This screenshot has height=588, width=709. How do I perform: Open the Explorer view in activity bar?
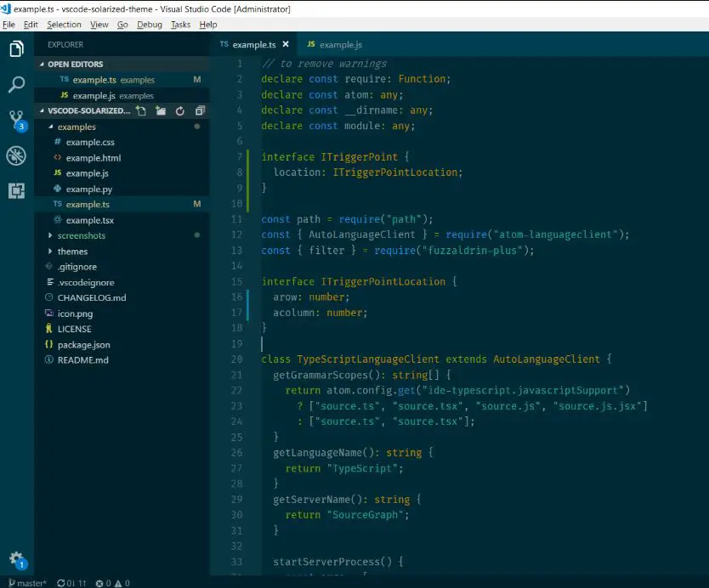click(x=16, y=48)
